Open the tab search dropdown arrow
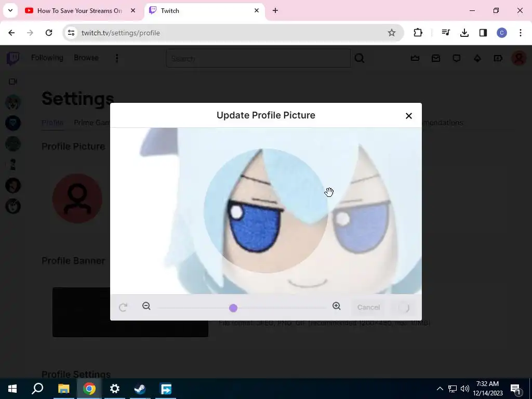Screen dimensions: 532x399 (x=10, y=10)
